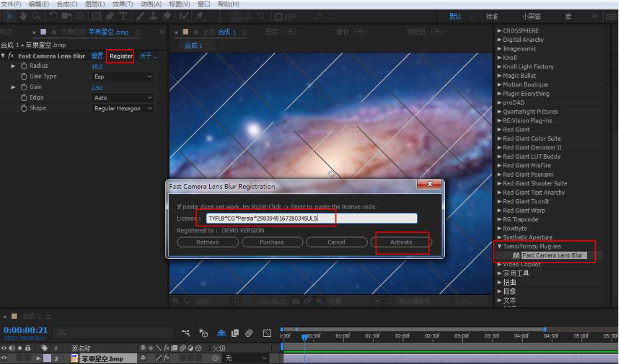The height and width of the screenshot is (364, 619).
Task: Click the Activate button in registration dialog
Action: coord(401,242)
